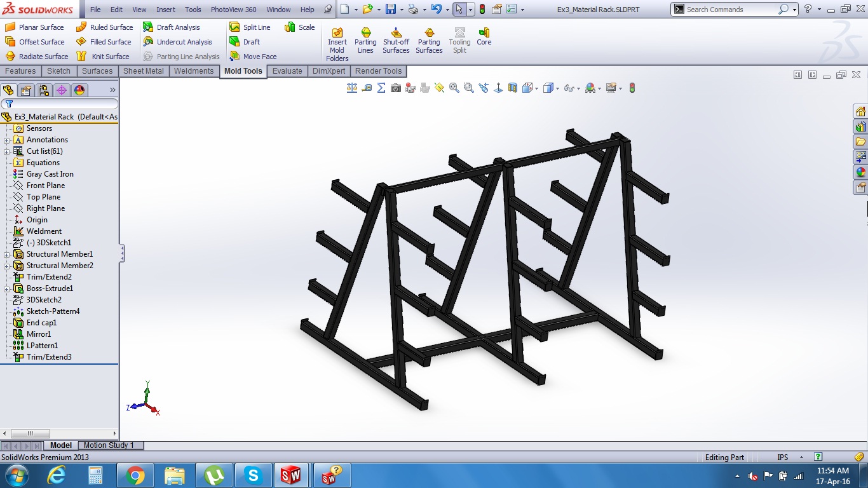868x488 pixels.
Task: Open the Weldments ribbon tab
Action: click(x=194, y=71)
